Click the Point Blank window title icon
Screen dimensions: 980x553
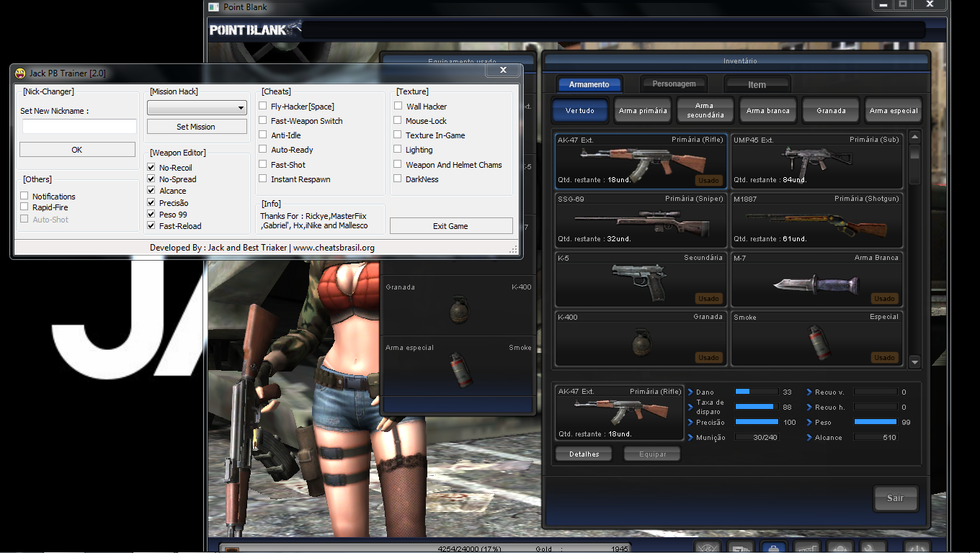tap(214, 6)
